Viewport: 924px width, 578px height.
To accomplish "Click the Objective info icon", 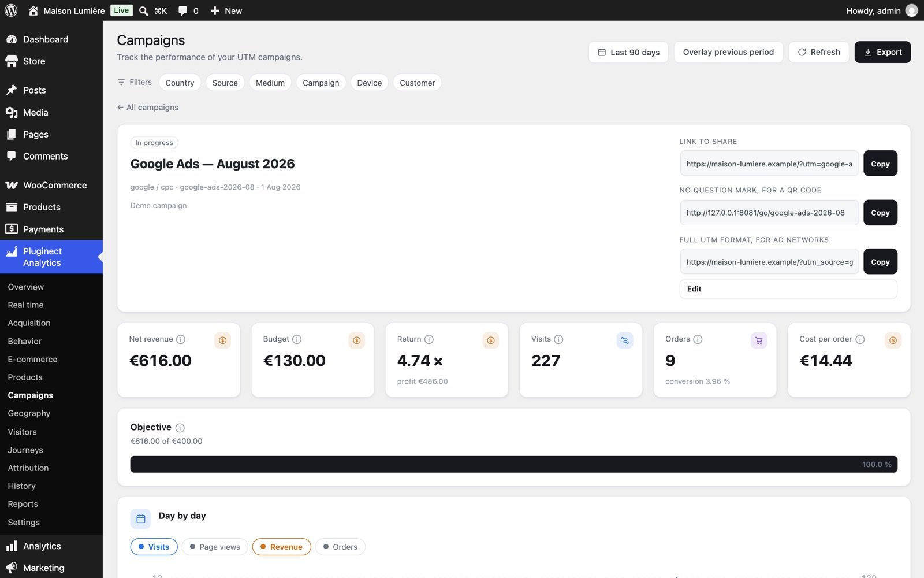I will pos(180,428).
